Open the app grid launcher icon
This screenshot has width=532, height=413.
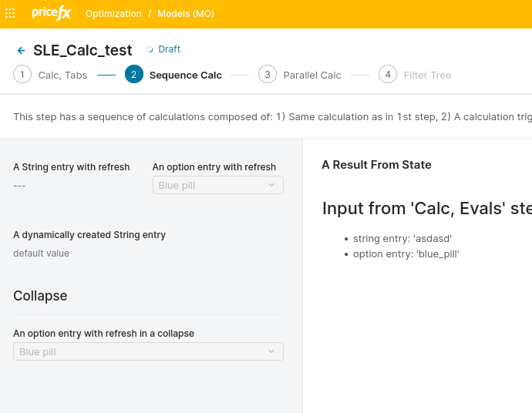(x=10, y=14)
